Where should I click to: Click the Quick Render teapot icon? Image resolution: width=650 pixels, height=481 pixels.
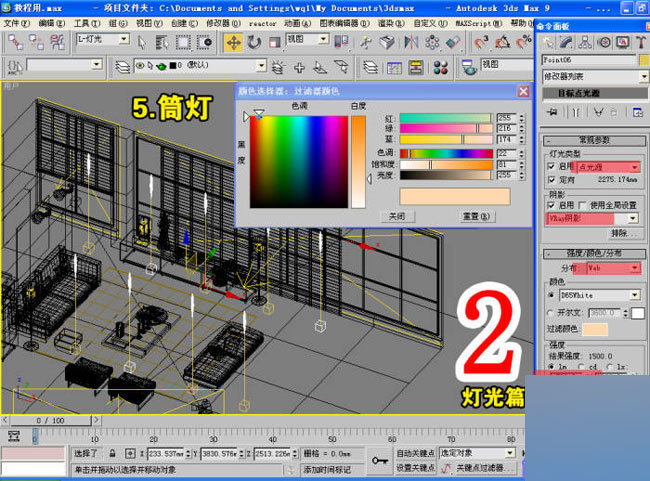(469, 68)
